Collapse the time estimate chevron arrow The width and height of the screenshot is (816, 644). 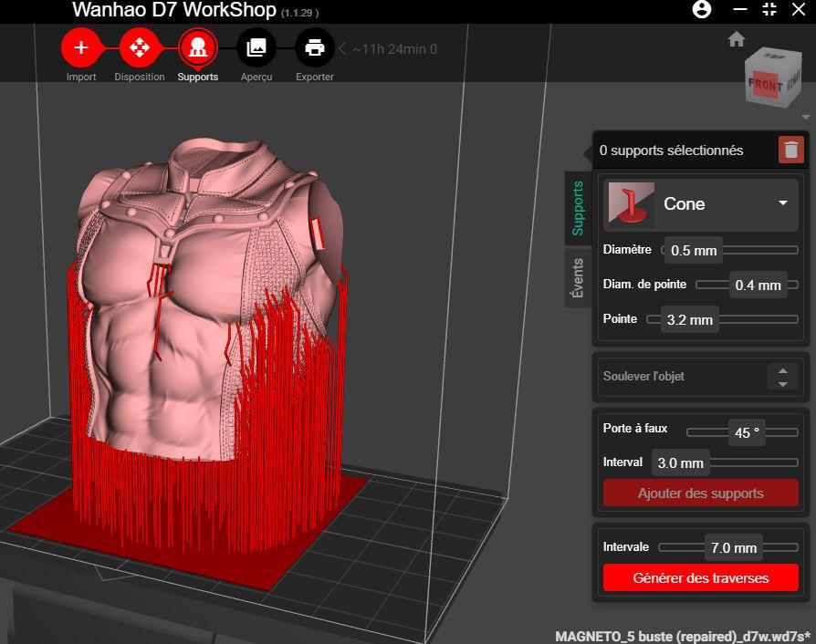pos(342,49)
